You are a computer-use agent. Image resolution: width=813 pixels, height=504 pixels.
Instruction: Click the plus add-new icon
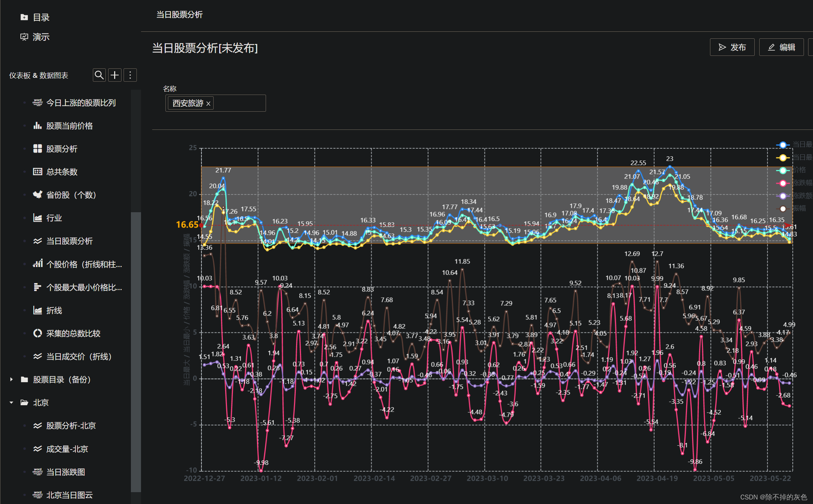point(115,75)
